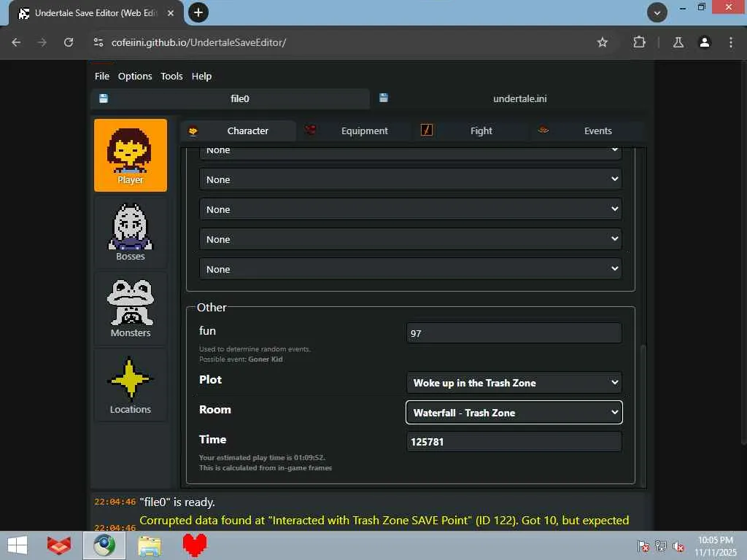Screen dimensions: 747x560
Task: Switch to the Character tab
Action: [238, 131]
